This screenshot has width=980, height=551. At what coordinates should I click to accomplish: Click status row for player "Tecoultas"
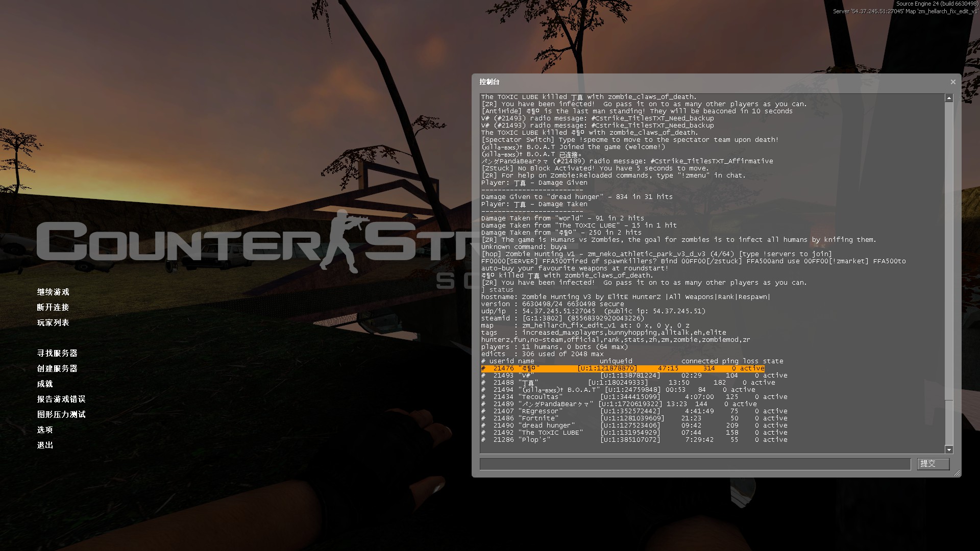pyautogui.click(x=634, y=397)
